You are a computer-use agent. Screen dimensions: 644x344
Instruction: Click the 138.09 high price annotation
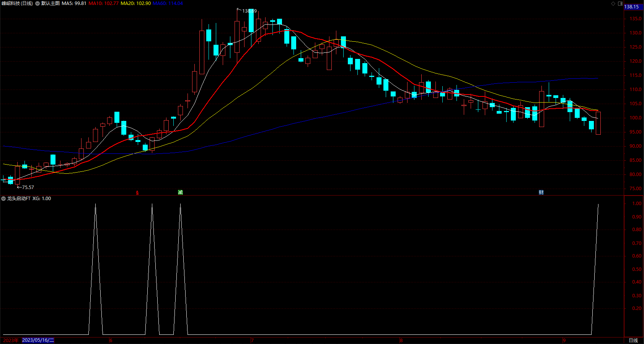tap(249, 11)
